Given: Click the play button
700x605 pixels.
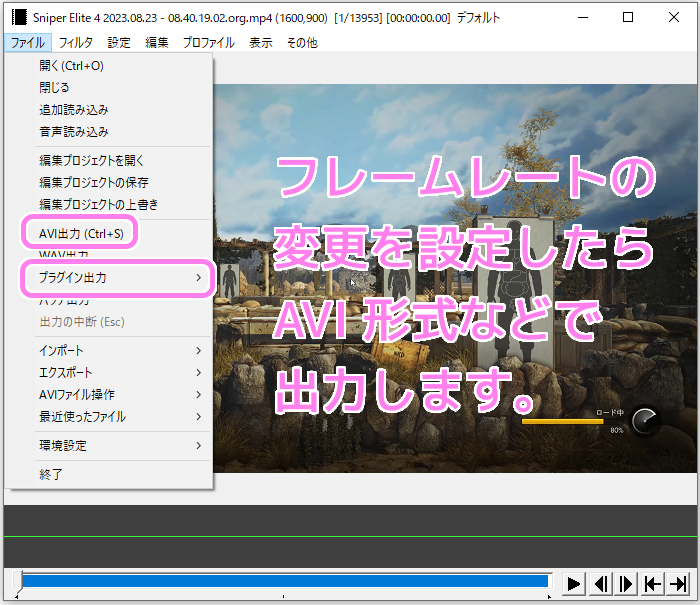Looking at the screenshot, I should 573,584.
